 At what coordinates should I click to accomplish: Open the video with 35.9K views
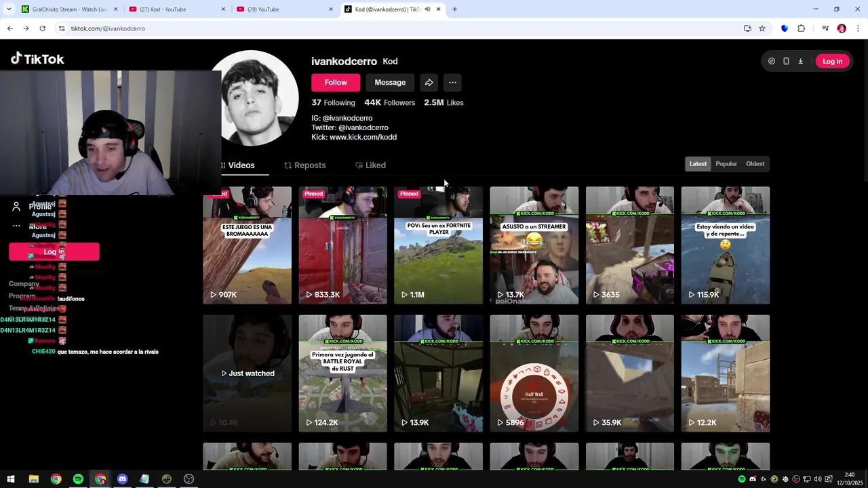click(630, 373)
